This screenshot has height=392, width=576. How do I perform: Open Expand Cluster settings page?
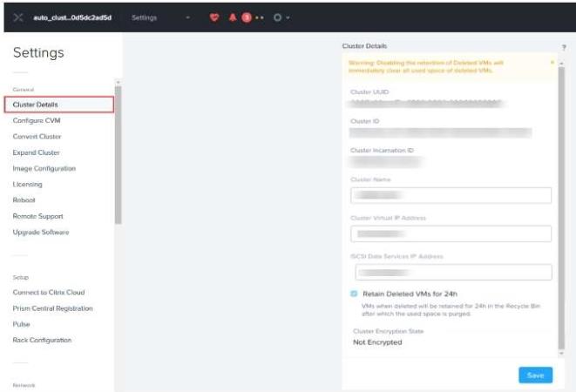tap(37, 152)
